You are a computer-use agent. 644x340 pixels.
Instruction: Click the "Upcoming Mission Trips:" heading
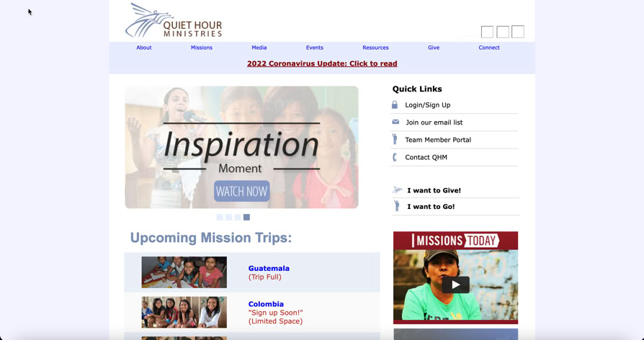[x=210, y=238]
